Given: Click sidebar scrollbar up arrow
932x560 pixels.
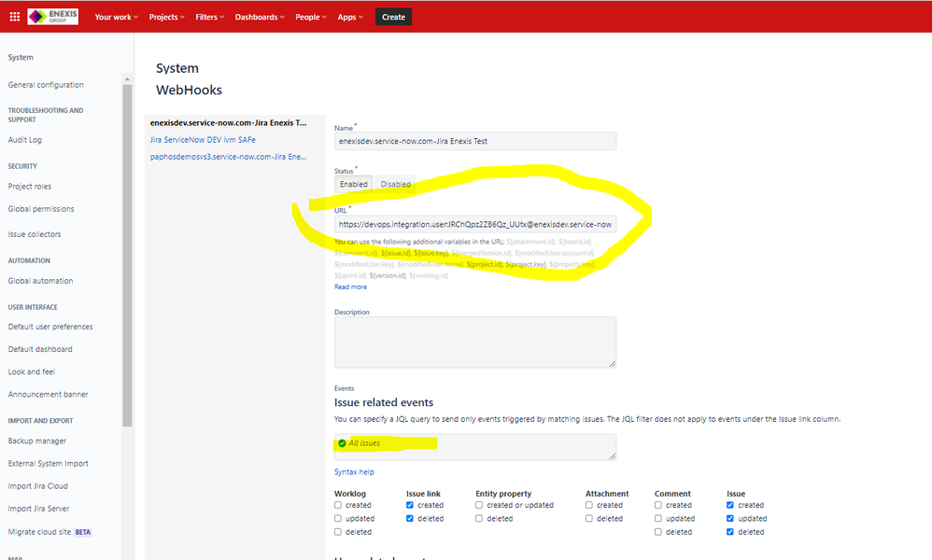Looking at the screenshot, I should point(127,79).
